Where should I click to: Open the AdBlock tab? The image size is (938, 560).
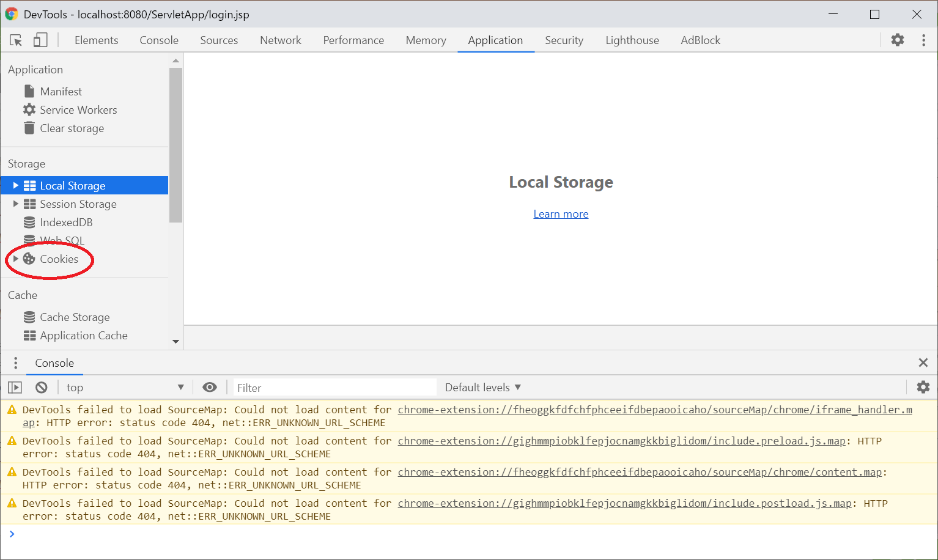click(x=701, y=40)
